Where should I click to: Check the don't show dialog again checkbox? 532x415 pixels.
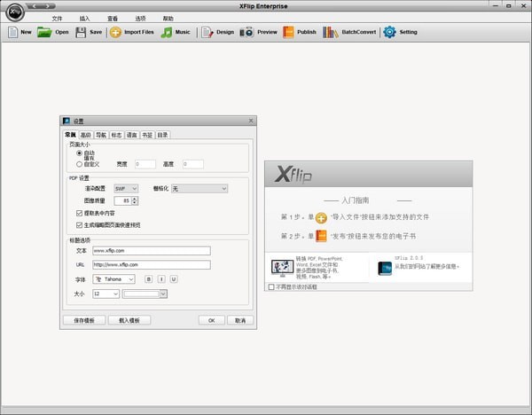pyautogui.click(x=271, y=287)
